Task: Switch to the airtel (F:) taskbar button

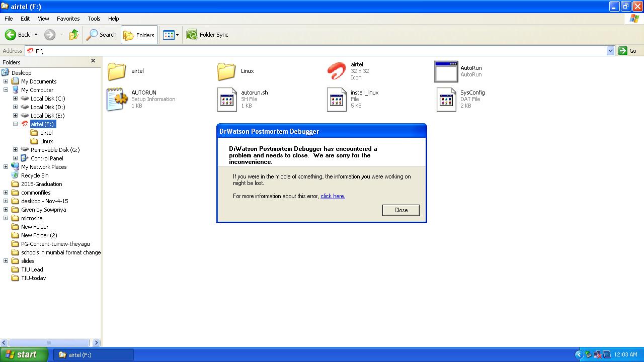Action: (x=94, y=354)
